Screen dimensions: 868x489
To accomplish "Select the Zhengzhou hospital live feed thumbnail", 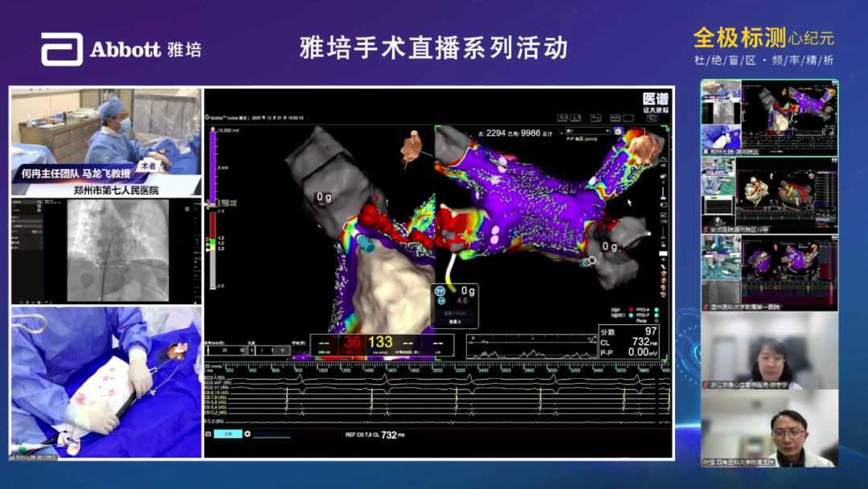I will tap(769, 118).
